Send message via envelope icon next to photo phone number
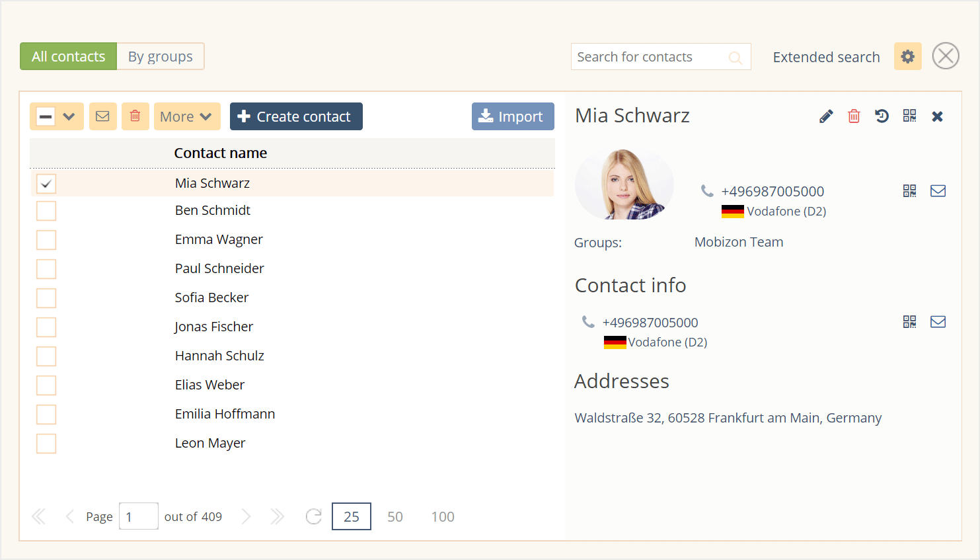The width and height of the screenshot is (980, 560). coord(938,191)
